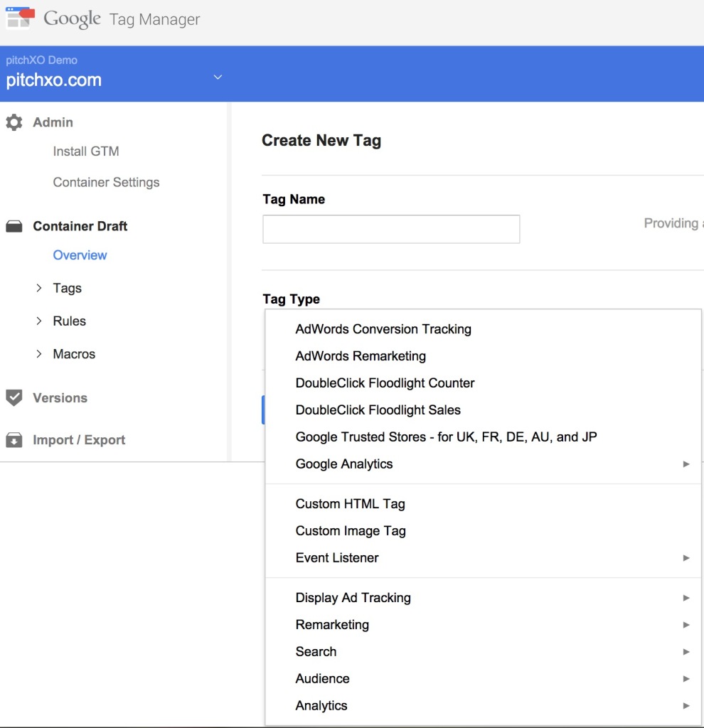This screenshot has height=728, width=704.
Task: Open Container Draft section
Action: click(80, 226)
